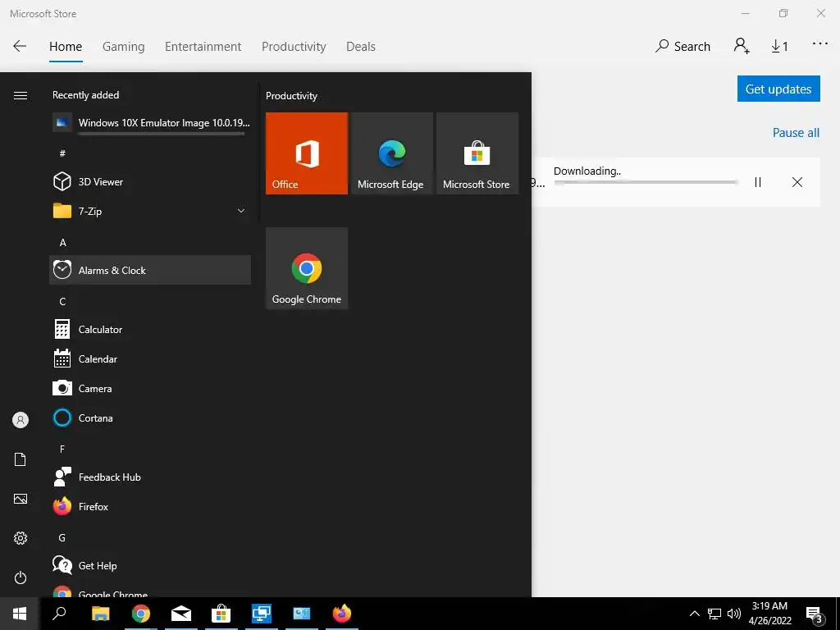Open Calendar from Start menu
This screenshot has width=840, height=630.
coord(150,358)
